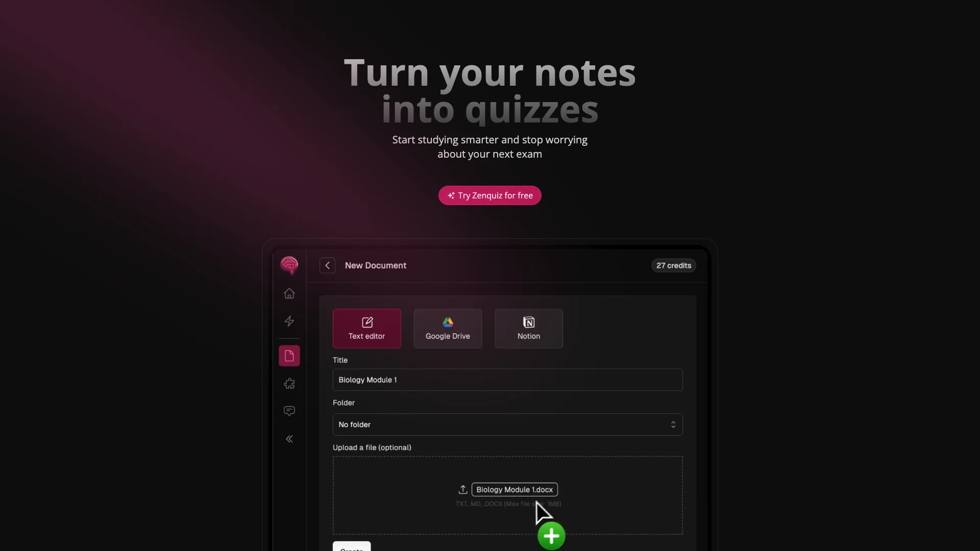Click the puzzle piece icon in sidebar
980x551 pixels.
289,383
